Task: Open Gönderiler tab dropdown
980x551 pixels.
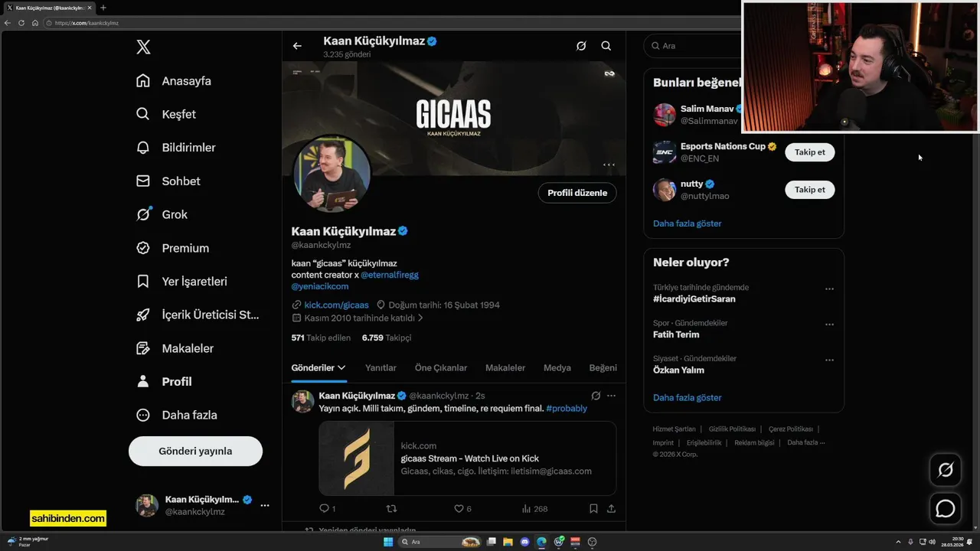Action: 318,368
